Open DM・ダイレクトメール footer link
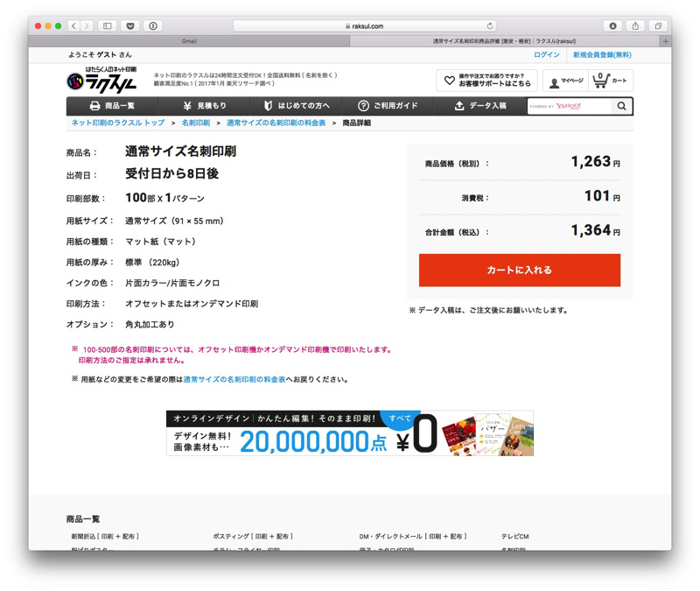The height and width of the screenshot is (591, 700). (412, 536)
